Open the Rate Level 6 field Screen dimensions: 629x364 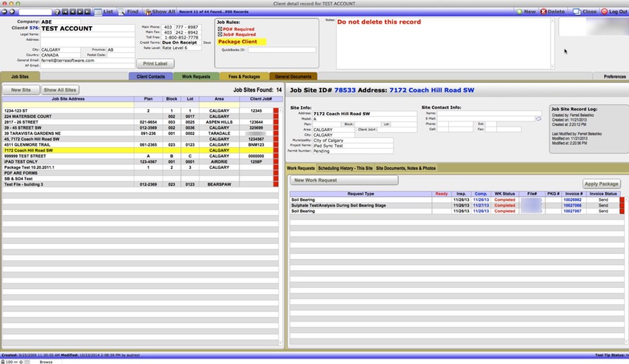point(182,48)
